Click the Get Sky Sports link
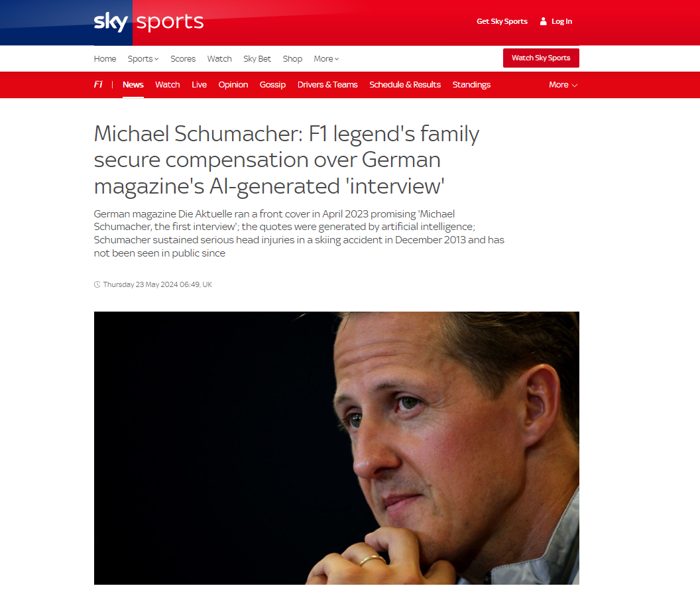 tap(502, 21)
